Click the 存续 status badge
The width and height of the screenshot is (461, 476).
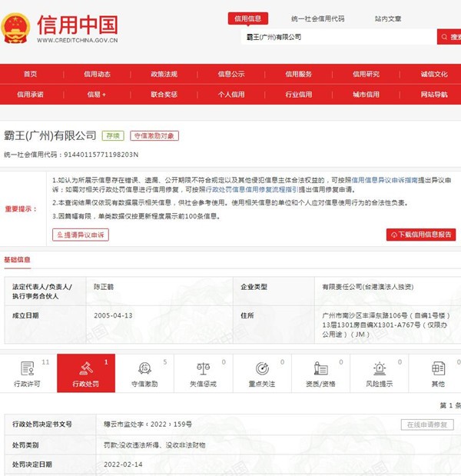click(x=113, y=135)
